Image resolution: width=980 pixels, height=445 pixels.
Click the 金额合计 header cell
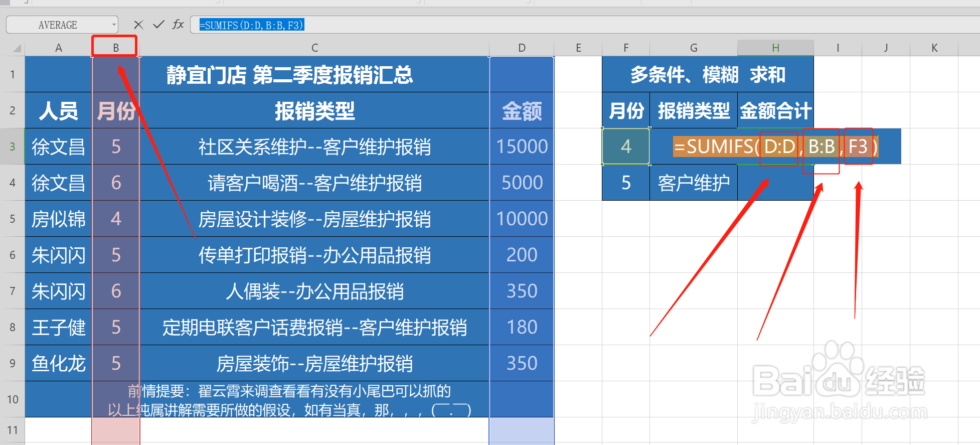pos(775,110)
